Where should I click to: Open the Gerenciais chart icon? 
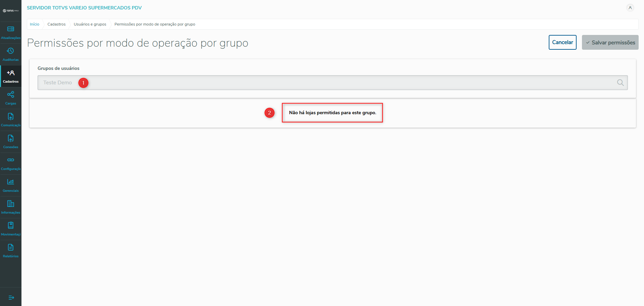tap(11, 182)
